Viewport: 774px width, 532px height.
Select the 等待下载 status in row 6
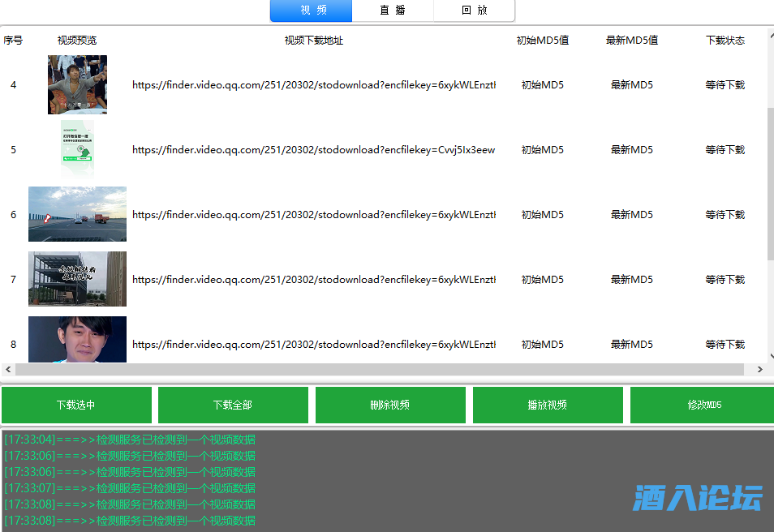pyautogui.click(x=725, y=214)
